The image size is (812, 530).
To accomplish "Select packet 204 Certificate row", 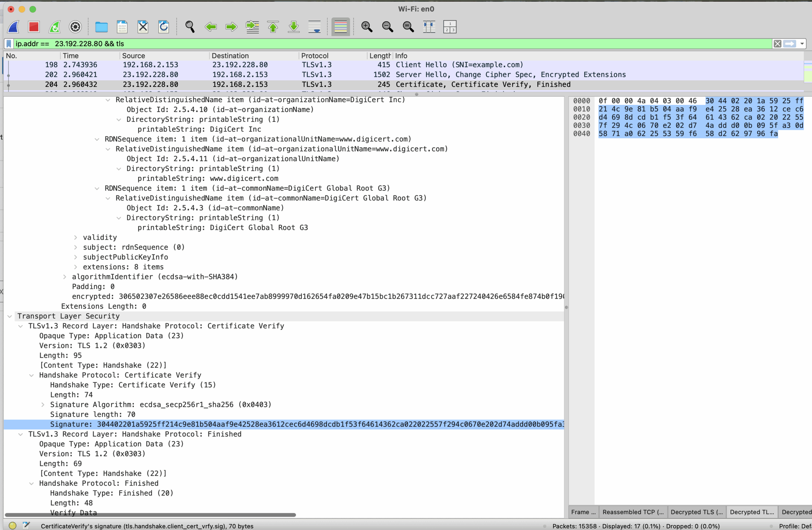I will [403, 85].
